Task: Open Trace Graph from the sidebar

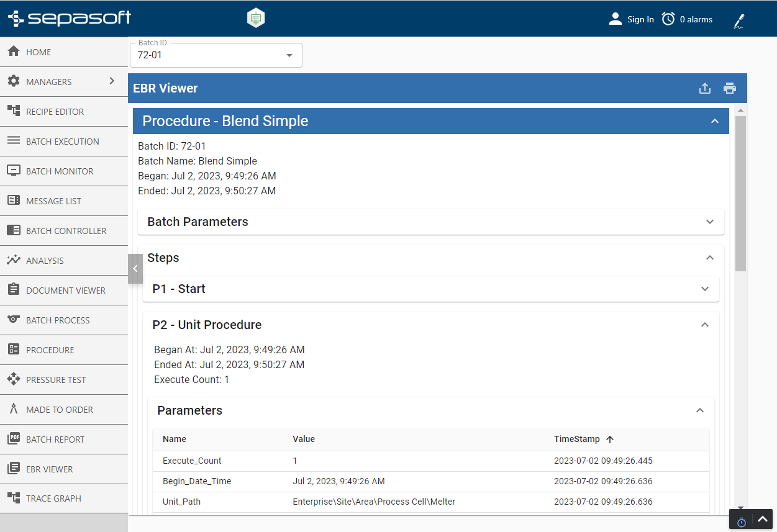Action: 53,498
